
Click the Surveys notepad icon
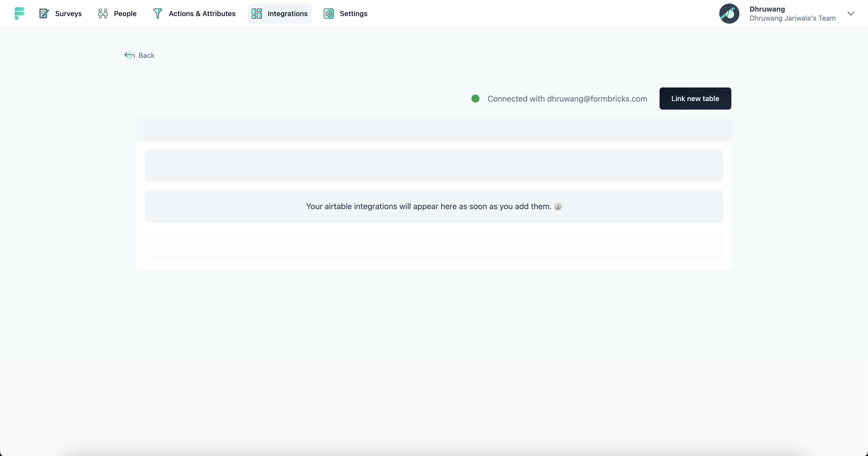tap(44, 14)
